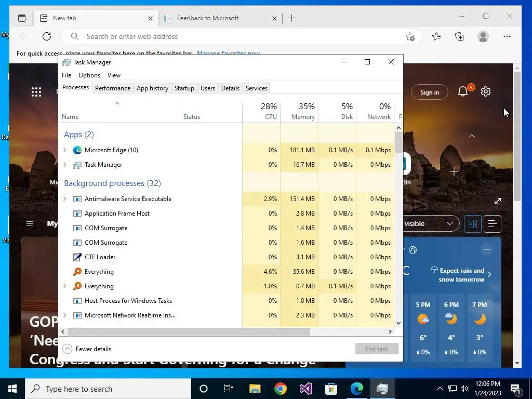Open Visual Studio from the taskbar
Screen dimensions: 532x399
pyautogui.click(x=305, y=389)
